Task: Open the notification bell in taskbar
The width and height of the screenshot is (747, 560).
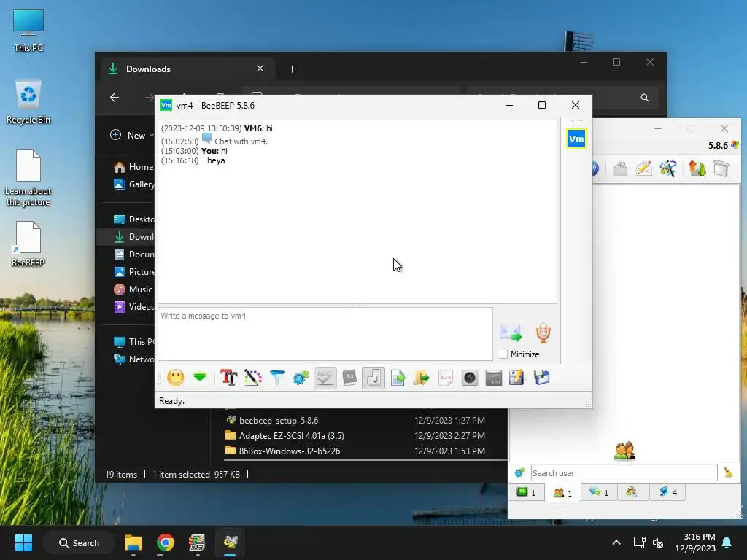Action: coord(727,542)
